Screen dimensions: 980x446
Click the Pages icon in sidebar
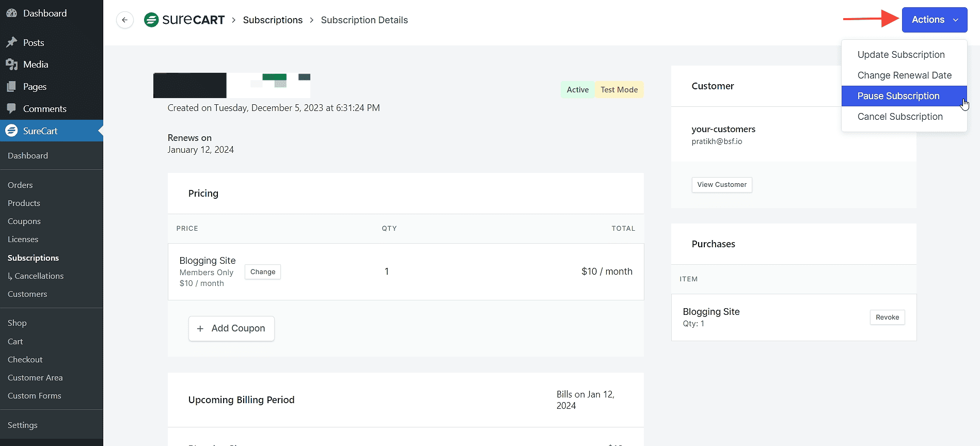point(12,87)
